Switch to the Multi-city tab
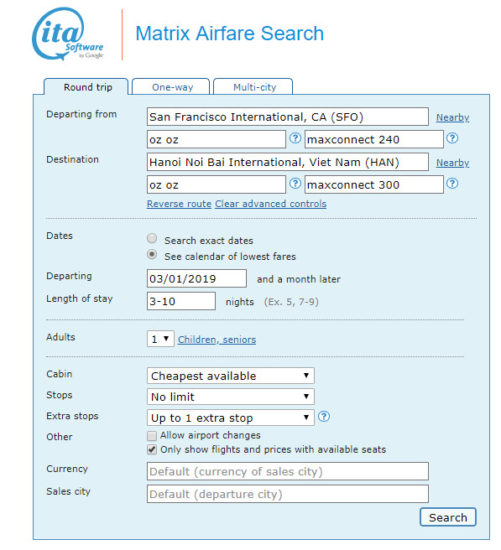Screen dimensions: 501x550 coord(253,87)
